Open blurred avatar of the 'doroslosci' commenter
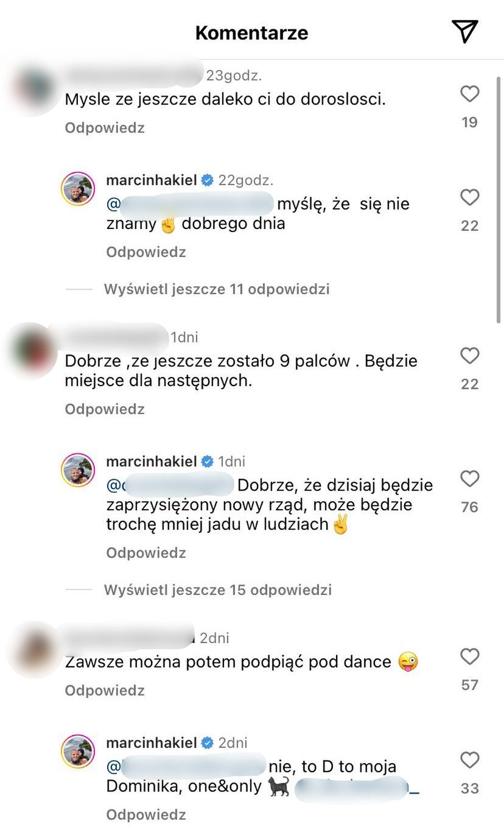 (33, 88)
